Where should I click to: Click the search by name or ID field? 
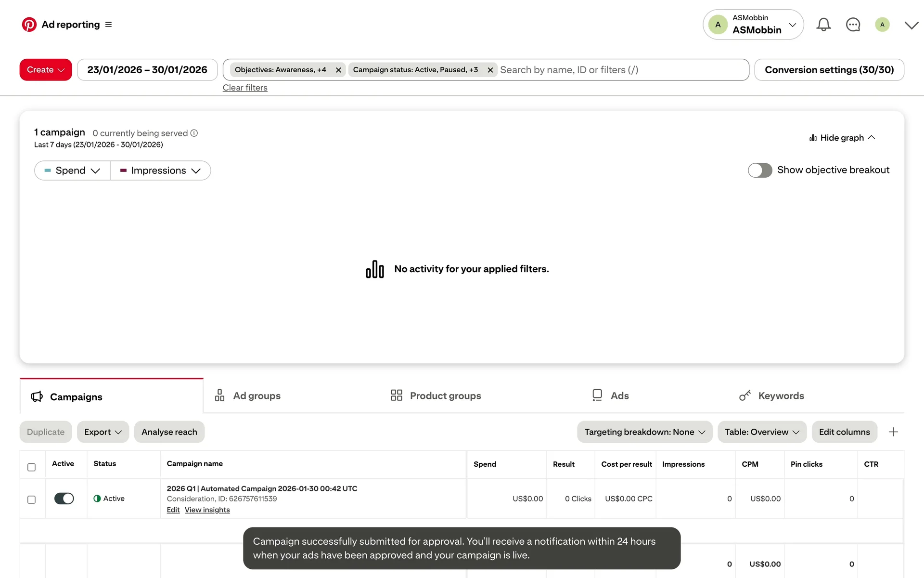(621, 70)
